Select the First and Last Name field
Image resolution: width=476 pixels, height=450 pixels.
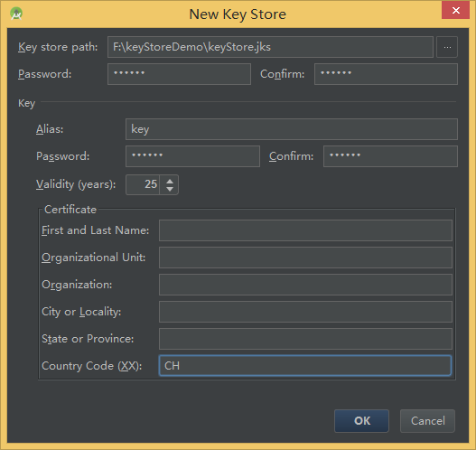click(305, 230)
